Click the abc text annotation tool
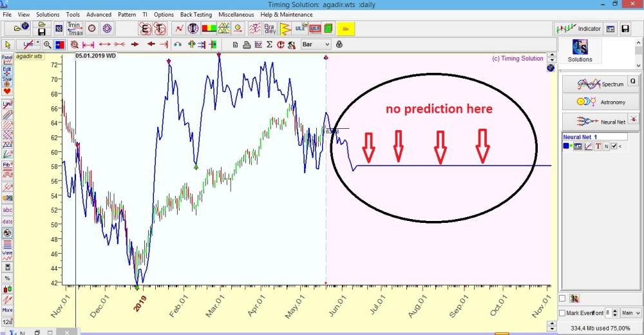Screen dimensions: 644x335 (x=7, y=210)
